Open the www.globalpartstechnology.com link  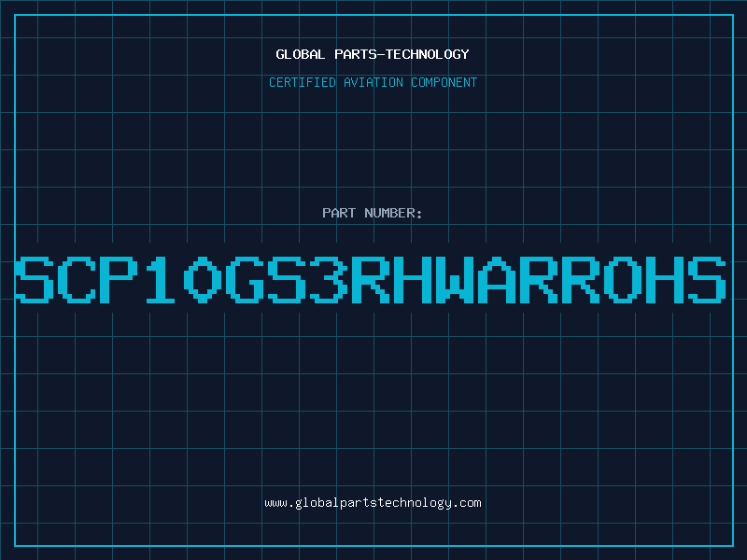[373, 503]
